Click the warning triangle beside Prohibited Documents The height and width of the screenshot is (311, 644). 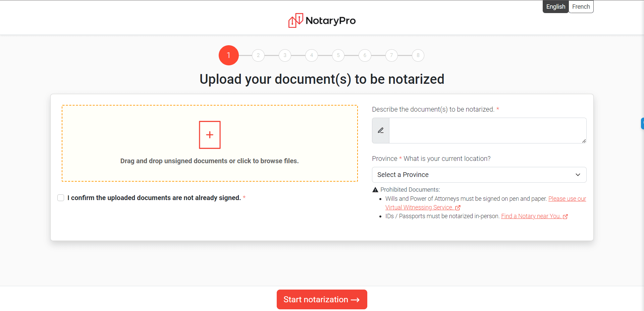pyautogui.click(x=375, y=190)
